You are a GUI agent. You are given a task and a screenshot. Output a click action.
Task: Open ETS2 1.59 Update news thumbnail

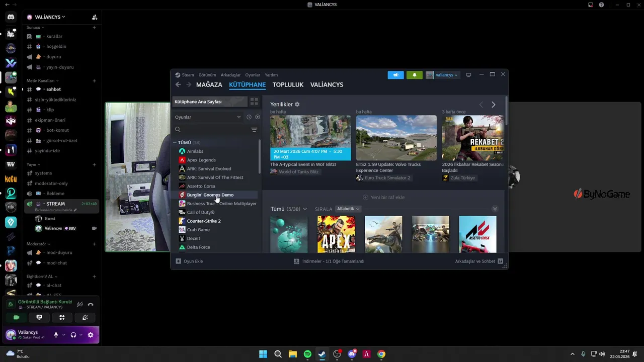click(396, 138)
